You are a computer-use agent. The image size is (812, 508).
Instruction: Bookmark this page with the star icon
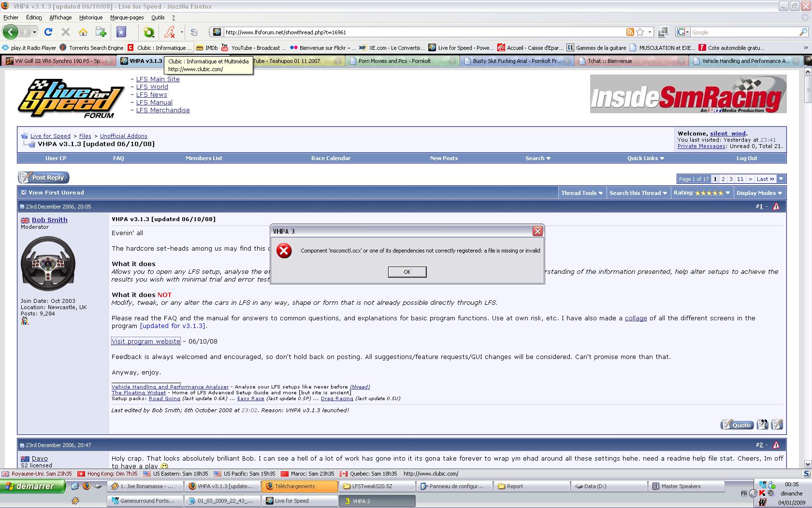click(640, 32)
